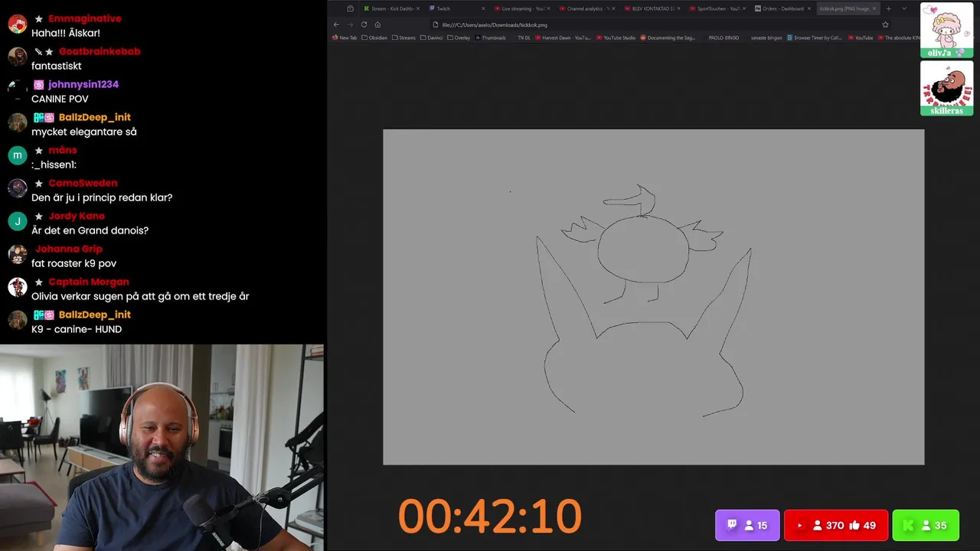Image resolution: width=980 pixels, height=551 pixels.
Task: Switch to the Stream - Kick Dashboard tab
Action: tap(391, 8)
